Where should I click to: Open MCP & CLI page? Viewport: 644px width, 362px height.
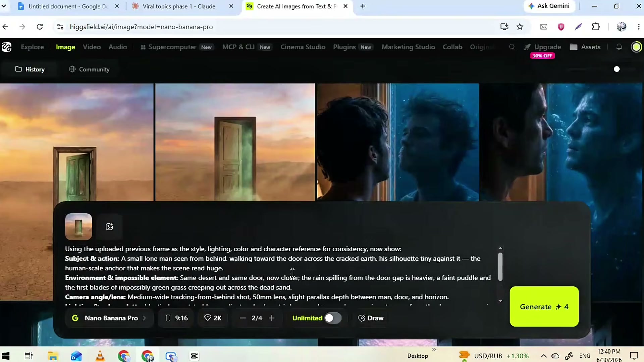(247, 47)
